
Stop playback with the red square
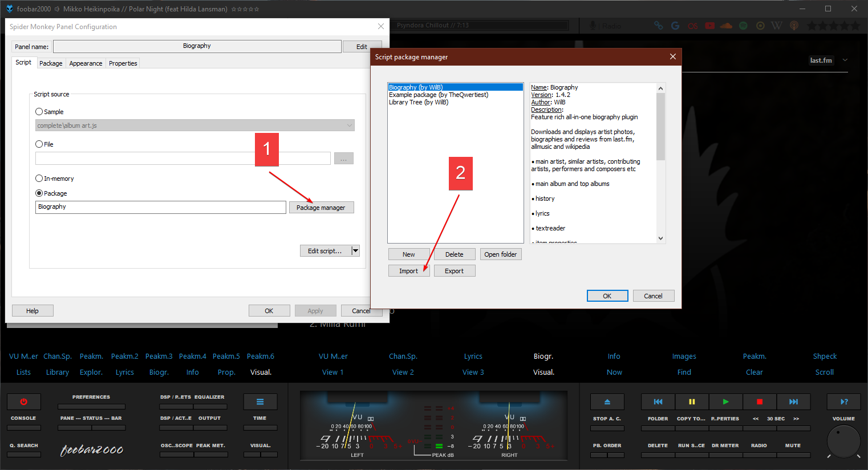(x=759, y=402)
